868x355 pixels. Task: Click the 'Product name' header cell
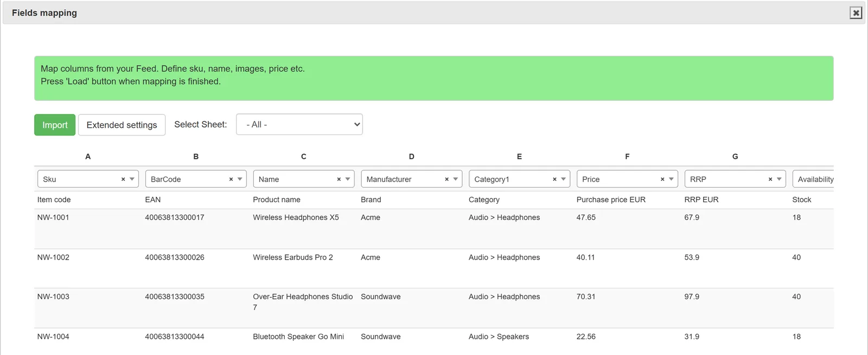point(277,199)
